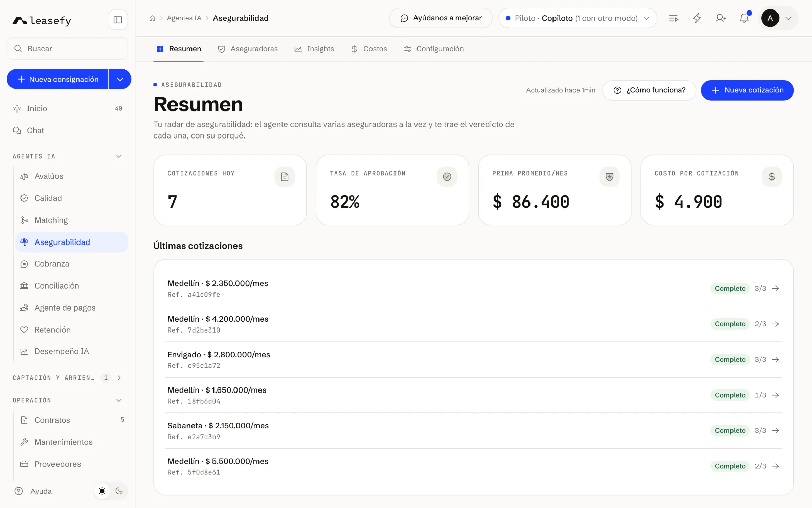Viewport: 812px width, 508px height.
Task: Click the shield icon in Prima promedio card
Action: point(610,176)
